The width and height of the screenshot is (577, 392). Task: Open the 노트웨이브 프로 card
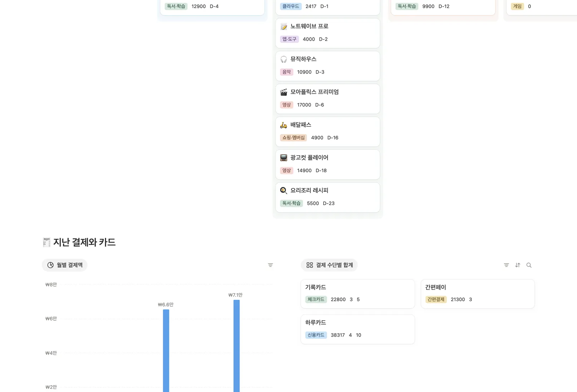[328, 33]
